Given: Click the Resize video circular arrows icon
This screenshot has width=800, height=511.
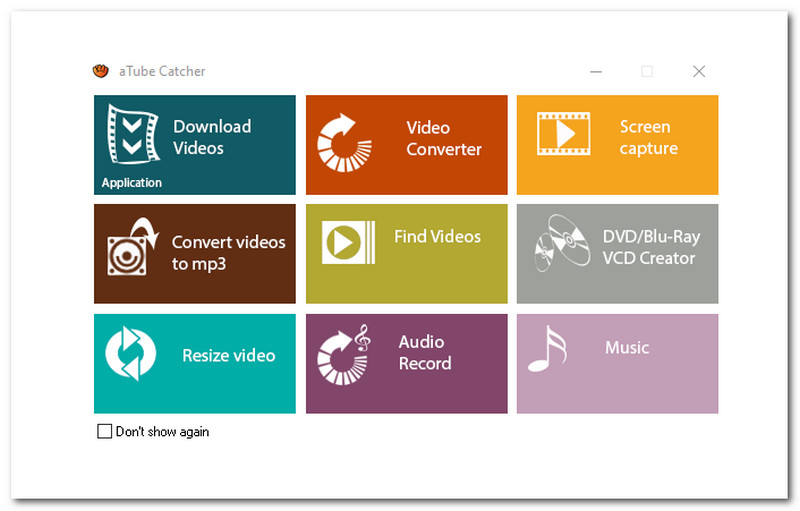Looking at the screenshot, I should tap(131, 353).
